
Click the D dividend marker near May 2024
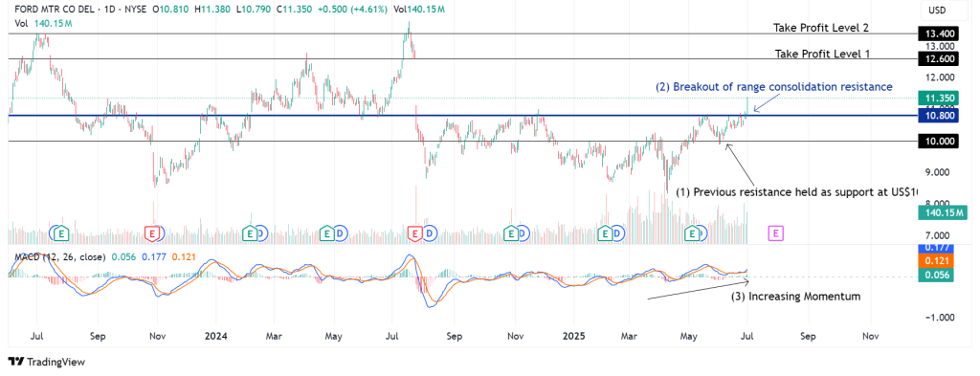340,233
